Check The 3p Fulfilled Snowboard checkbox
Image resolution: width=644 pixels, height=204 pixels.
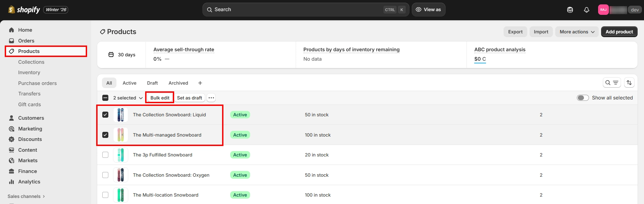pyautogui.click(x=105, y=155)
